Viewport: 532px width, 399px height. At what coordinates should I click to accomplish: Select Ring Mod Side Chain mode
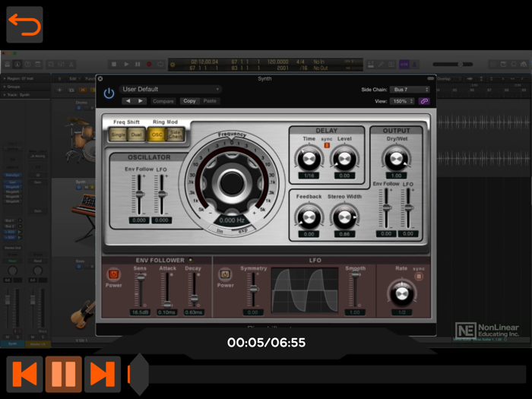pos(175,135)
